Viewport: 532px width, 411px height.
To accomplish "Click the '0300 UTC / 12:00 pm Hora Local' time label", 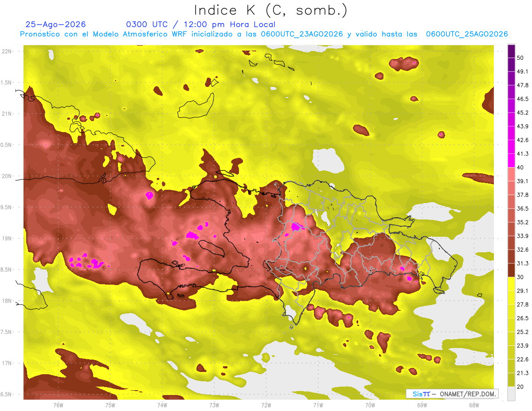I will tap(201, 24).
